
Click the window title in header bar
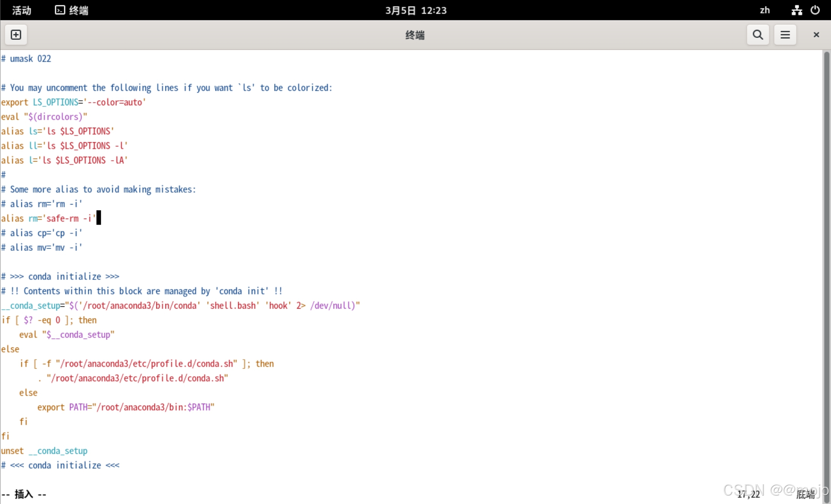(415, 35)
